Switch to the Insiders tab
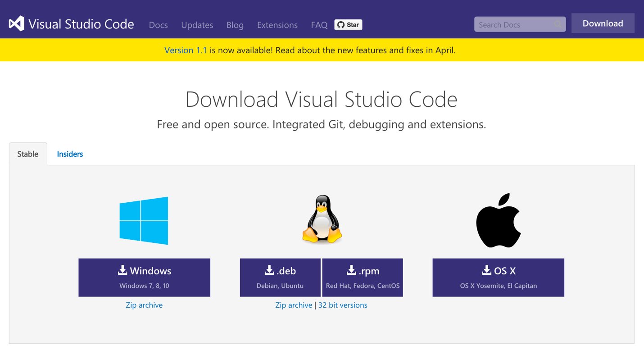Image resolution: width=644 pixels, height=351 pixels. [70, 154]
